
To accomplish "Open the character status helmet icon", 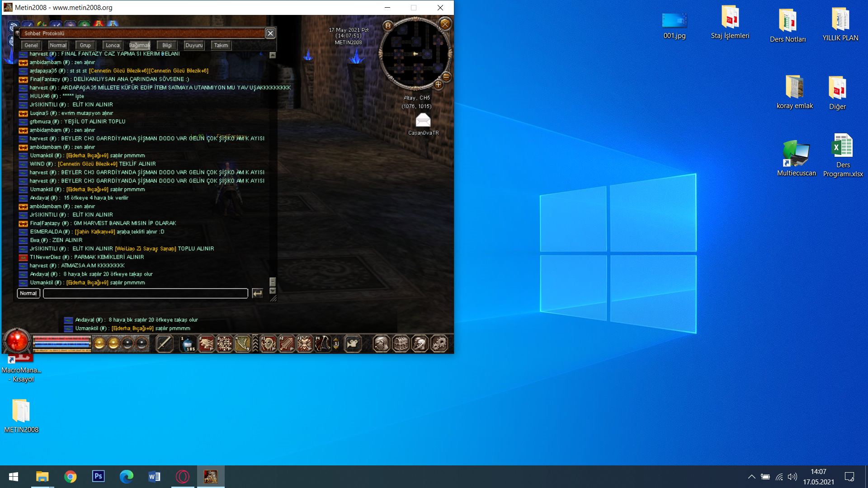I will click(382, 344).
